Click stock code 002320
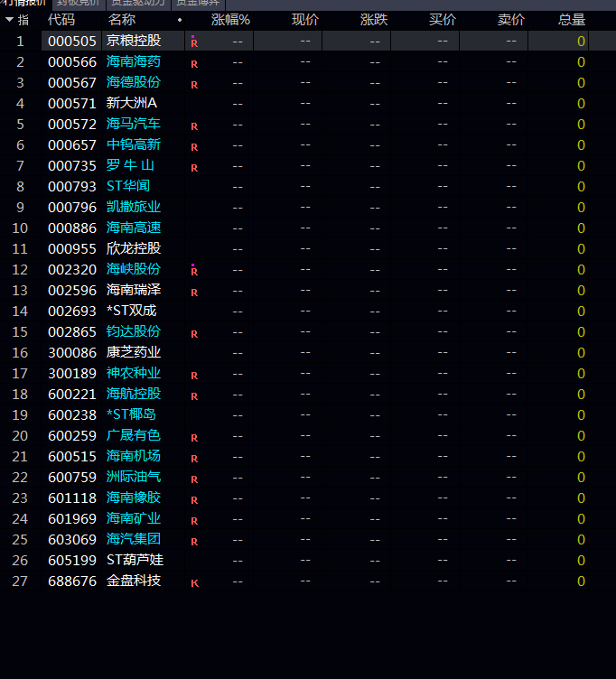Viewport: 616px width, 679px height. click(72, 270)
